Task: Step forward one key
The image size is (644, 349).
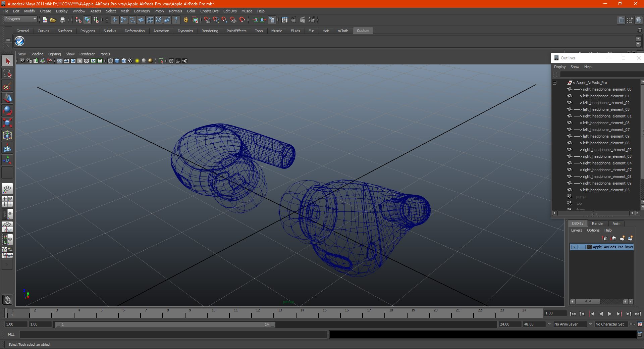Action: click(x=619, y=314)
